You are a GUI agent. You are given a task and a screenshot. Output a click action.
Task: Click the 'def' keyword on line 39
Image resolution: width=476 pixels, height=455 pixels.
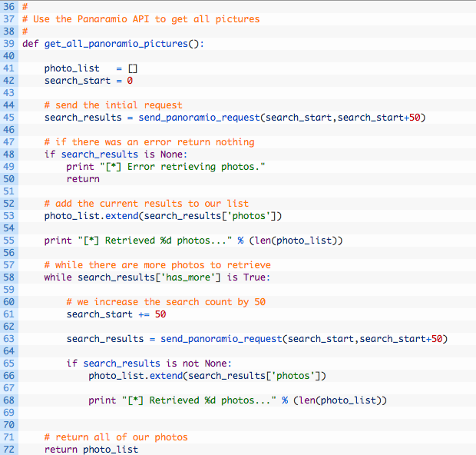click(x=31, y=44)
